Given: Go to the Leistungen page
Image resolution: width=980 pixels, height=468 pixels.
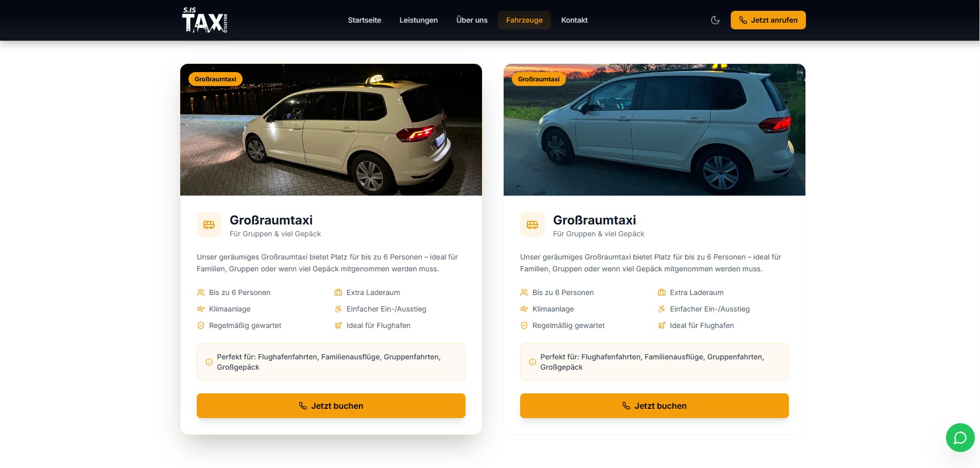Looking at the screenshot, I should [x=419, y=20].
